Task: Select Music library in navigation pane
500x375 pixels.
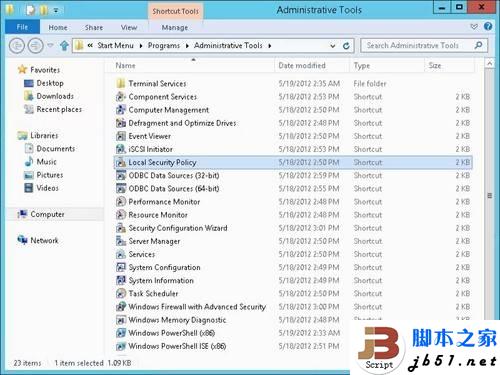Action: pos(46,162)
